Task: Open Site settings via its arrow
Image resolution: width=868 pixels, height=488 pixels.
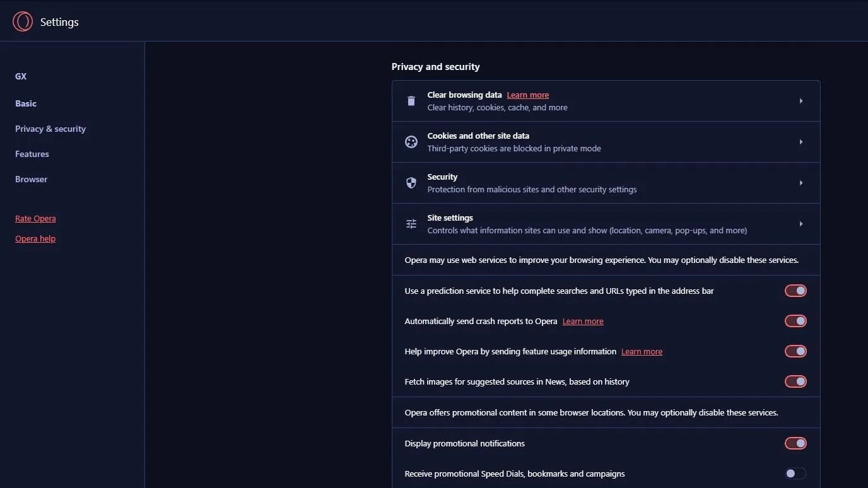Action: point(801,224)
